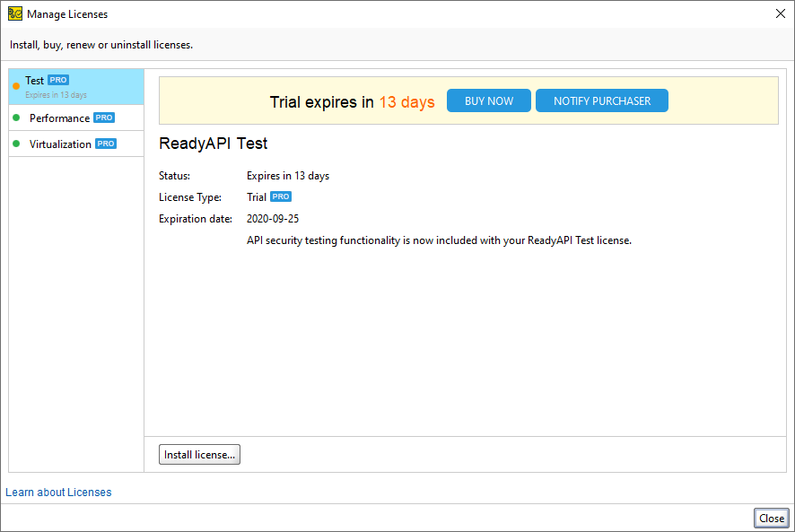Viewport: 795px width, 532px height.
Task: Click the ReadyAPI icon in the title bar
Action: coord(14,13)
